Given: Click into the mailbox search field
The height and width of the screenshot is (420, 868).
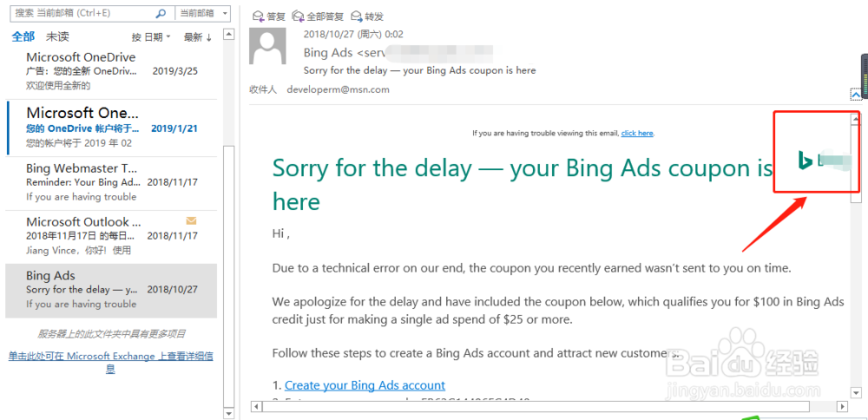Looking at the screenshot, I should (82, 14).
